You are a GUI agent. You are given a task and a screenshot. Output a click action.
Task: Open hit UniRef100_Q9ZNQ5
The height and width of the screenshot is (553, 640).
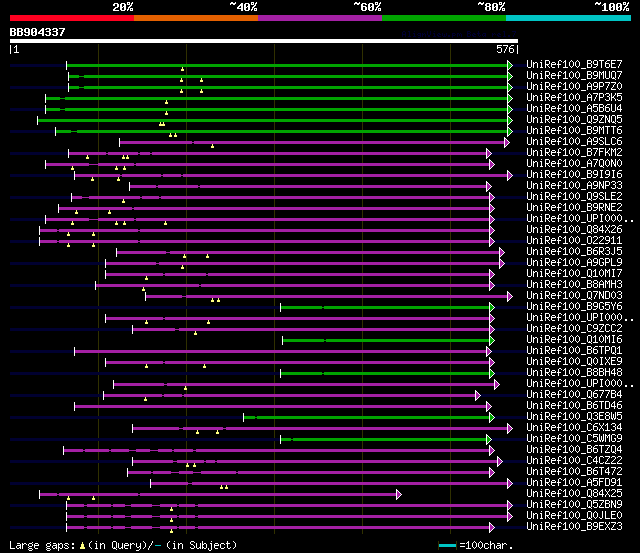point(574,120)
